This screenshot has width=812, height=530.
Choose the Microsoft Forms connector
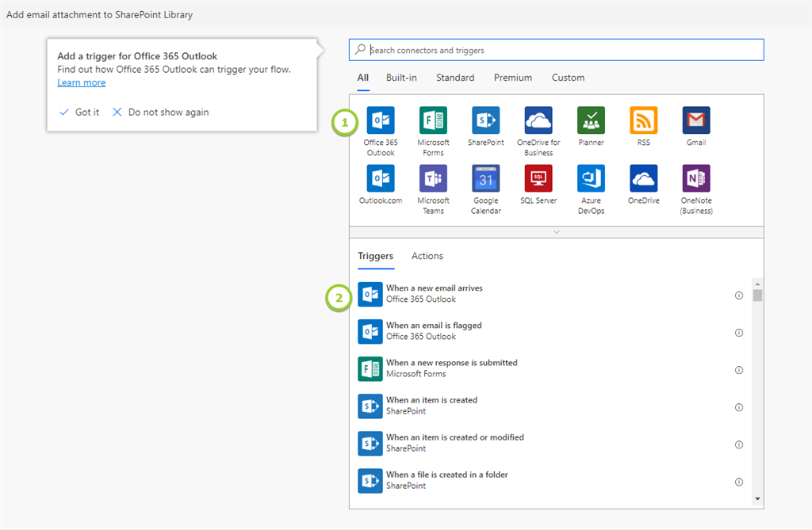pos(433,120)
